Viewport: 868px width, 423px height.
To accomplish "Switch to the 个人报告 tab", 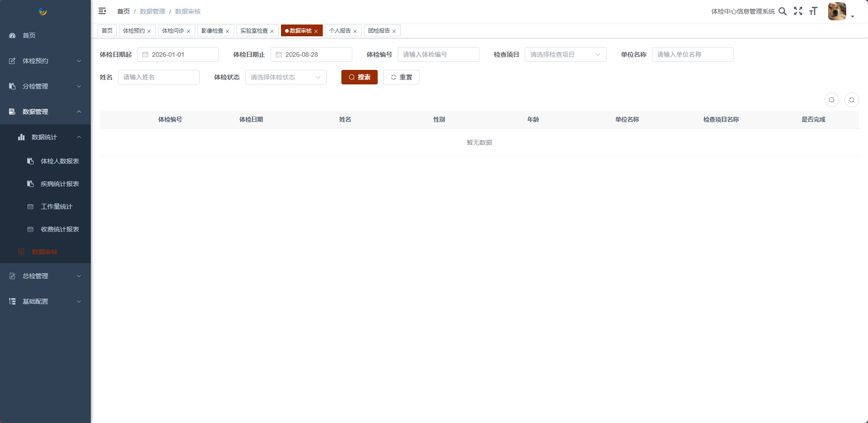I will tap(340, 31).
